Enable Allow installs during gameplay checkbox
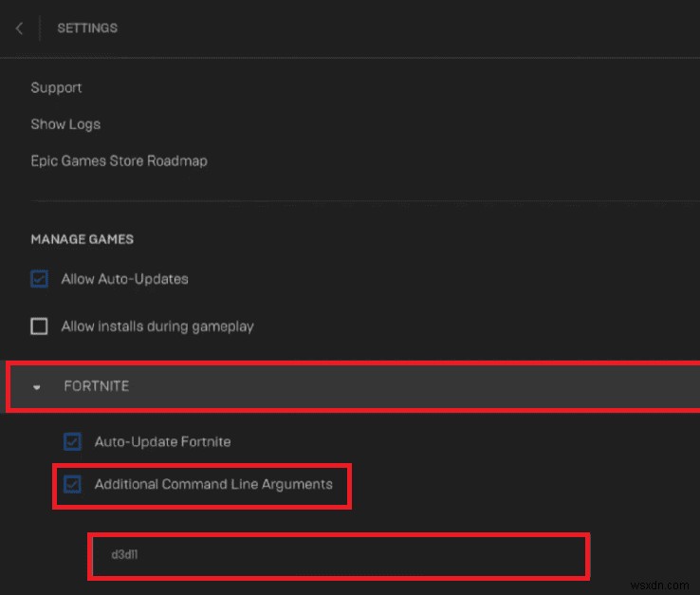700x595 pixels. pos(39,326)
